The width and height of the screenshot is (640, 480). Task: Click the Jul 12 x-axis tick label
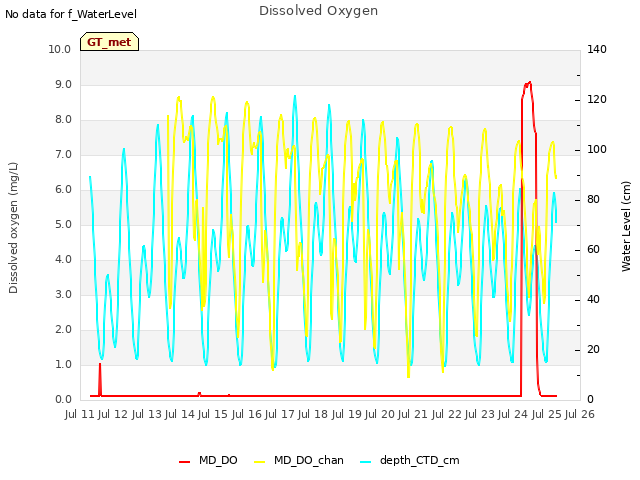tap(113, 414)
